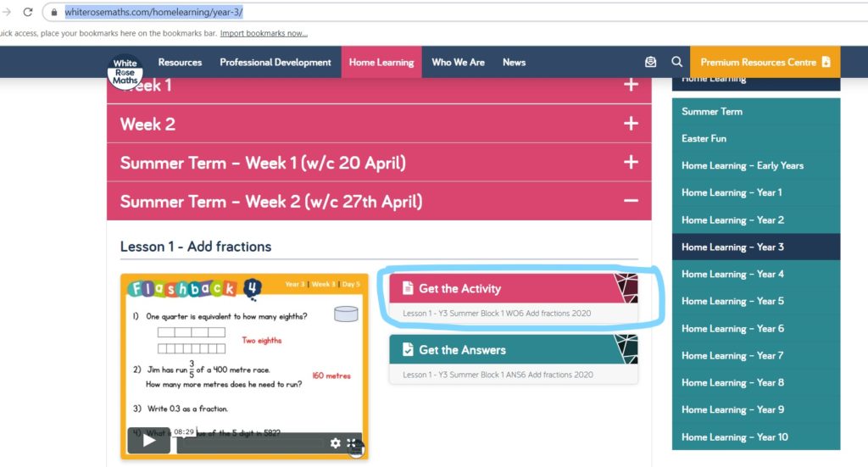Select Home Learning – Year 4 in sidebar

tap(732, 274)
